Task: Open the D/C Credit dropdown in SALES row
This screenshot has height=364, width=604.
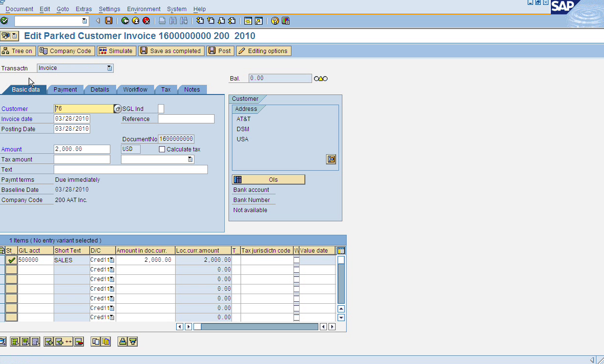Action: (x=112, y=260)
